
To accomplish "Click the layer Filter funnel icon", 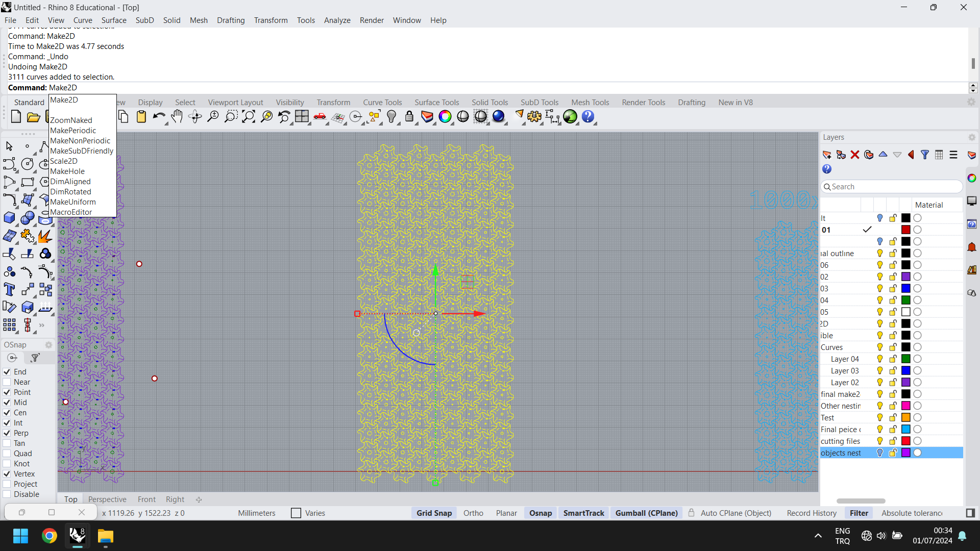I will coord(925,155).
